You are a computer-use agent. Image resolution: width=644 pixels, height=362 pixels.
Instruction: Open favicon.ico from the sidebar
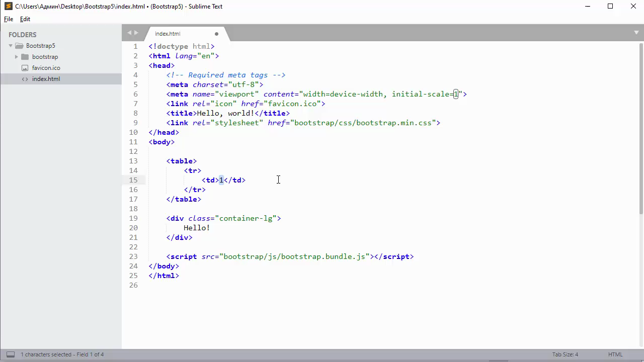(46, 68)
